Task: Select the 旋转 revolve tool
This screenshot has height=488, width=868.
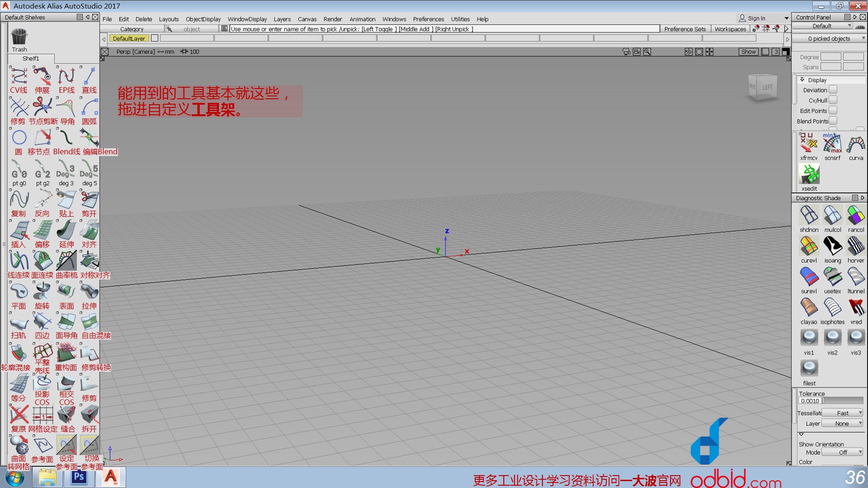Action: pos(43,292)
